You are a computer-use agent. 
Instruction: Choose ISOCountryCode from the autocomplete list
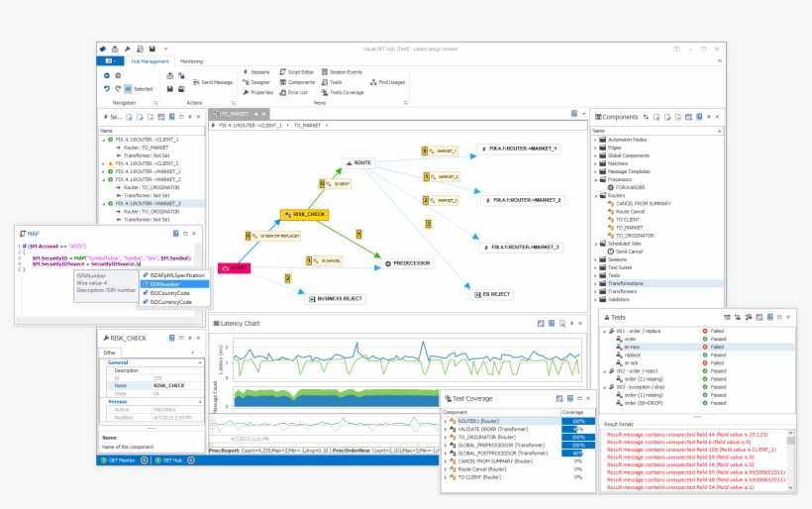[x=170, y=293]
